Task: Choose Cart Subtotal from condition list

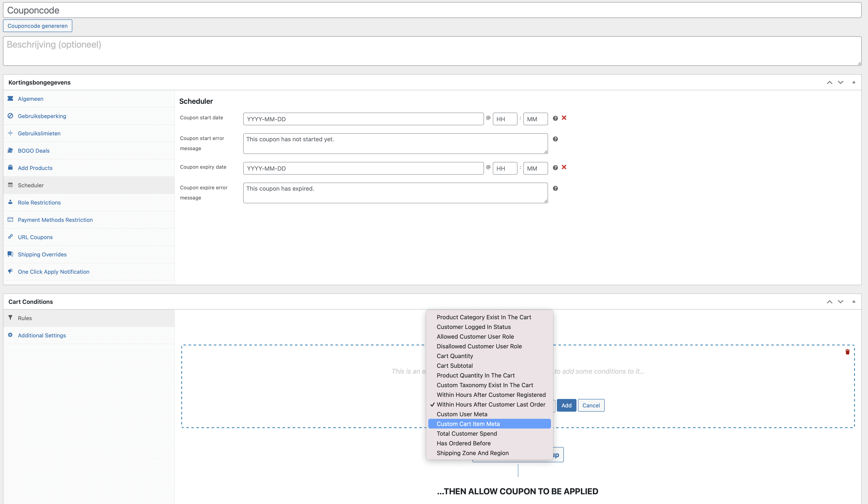Action: (x=454, y=365)
